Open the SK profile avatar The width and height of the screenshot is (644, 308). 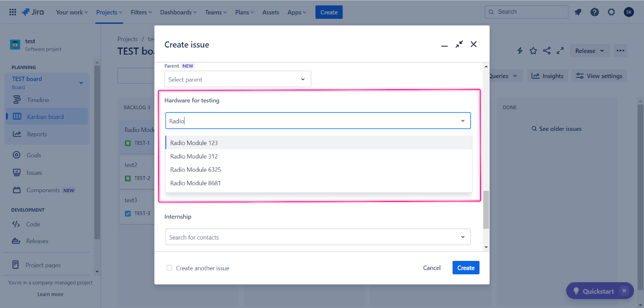pyautogui.click(x=629, y=12)
